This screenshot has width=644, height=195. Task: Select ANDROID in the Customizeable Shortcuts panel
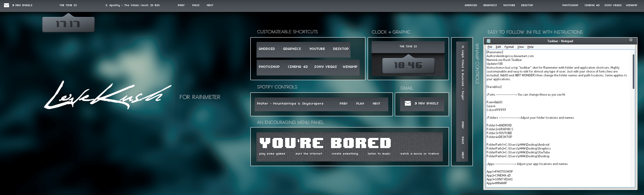(x=267, y=49)
